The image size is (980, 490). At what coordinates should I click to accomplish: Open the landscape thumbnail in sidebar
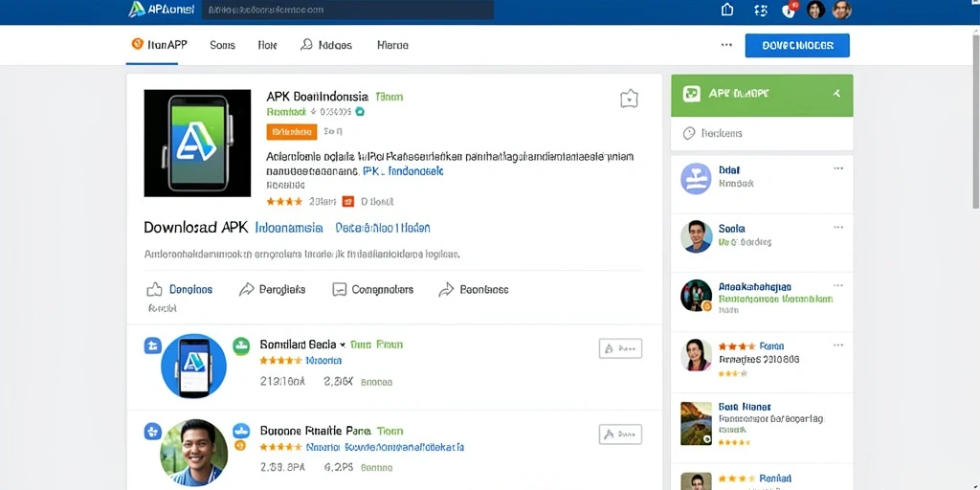697,423
